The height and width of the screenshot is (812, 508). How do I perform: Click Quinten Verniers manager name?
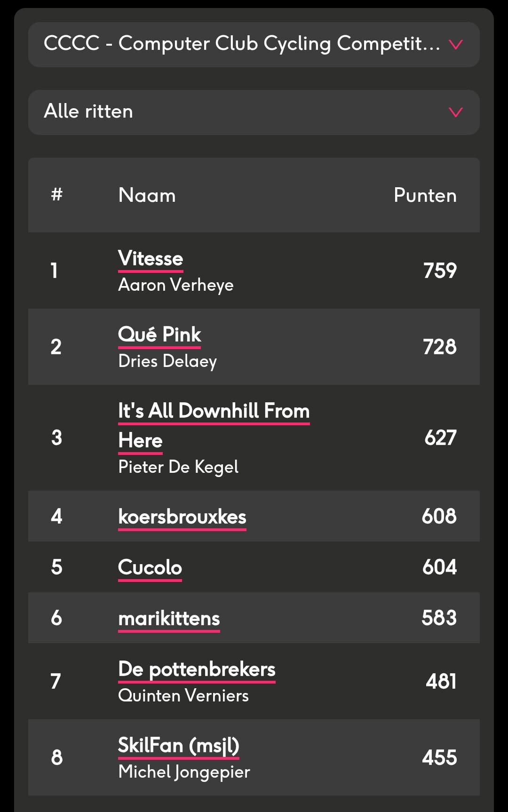tap(183, 695)
